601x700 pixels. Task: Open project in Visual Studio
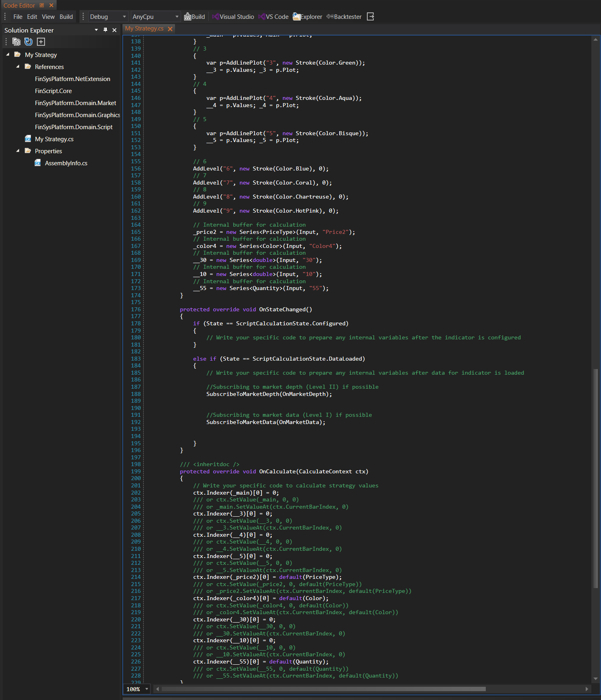[x=233, y=17]
